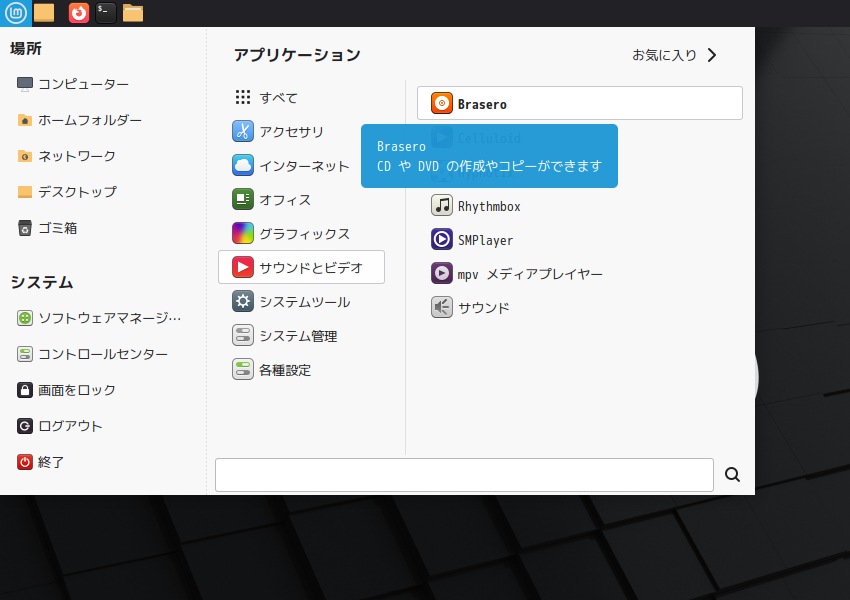Click the ネットワーク network folder icon
This screenshot has height=600, width=850.
pos(24,156)
